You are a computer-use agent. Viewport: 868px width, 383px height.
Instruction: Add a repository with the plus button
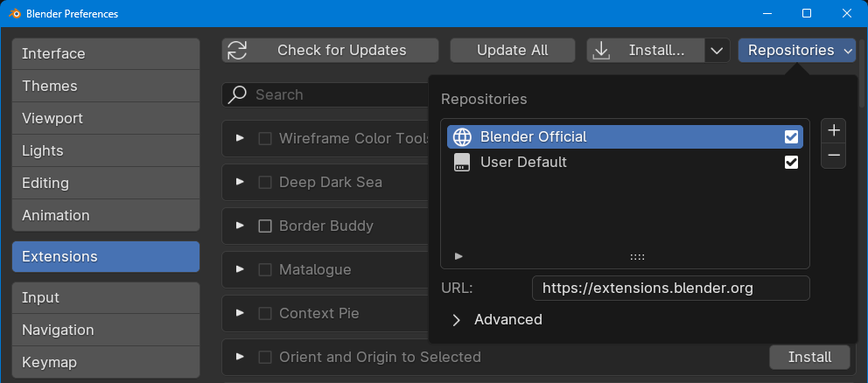click(834, 130)
